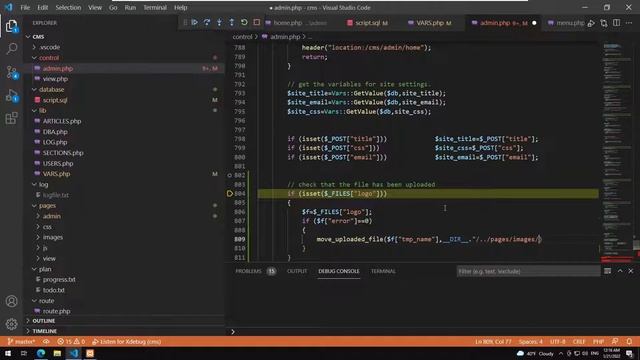Click errors and warnings count in status bar
The height and width of the screenshot is (360, 640).
pyautogui.click(x=71, y=341)
